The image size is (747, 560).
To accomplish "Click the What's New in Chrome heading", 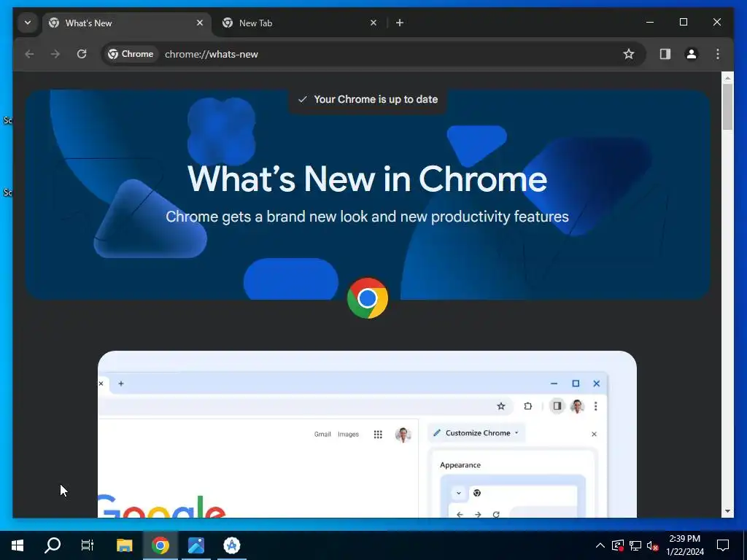I will [x=368, y=179].
